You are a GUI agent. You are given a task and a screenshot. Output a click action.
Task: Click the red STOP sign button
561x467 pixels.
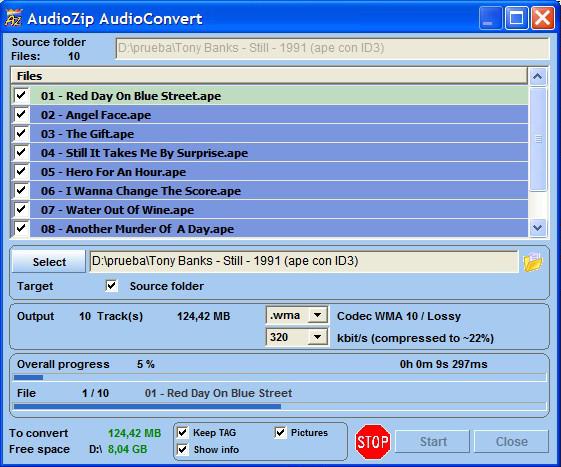372,442
